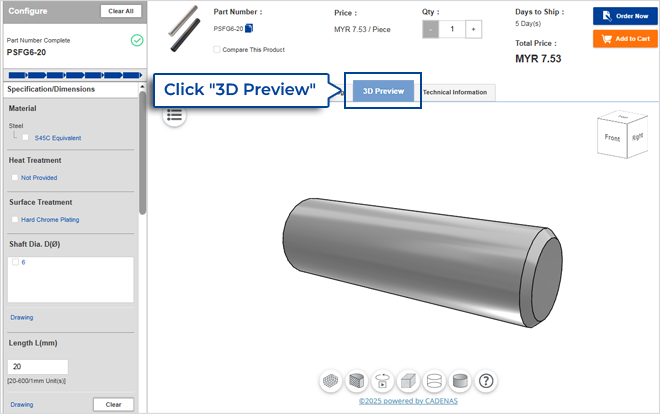This screenshot has height=414, width=660.
Task: Open the 3D viewer list menu icon
Action: tap(175, 114)
